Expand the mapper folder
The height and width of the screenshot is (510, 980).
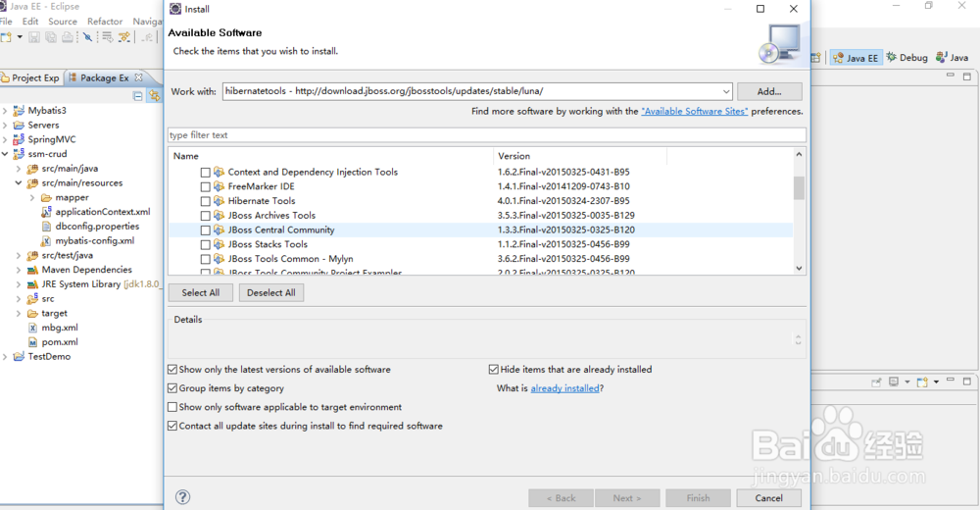(32, 198)
